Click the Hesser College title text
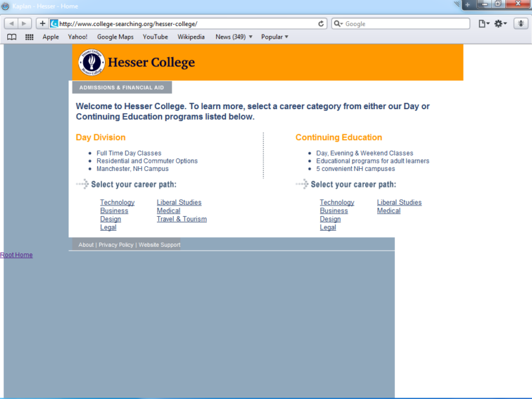The image size is (532, 399). (x=152, y=63)
